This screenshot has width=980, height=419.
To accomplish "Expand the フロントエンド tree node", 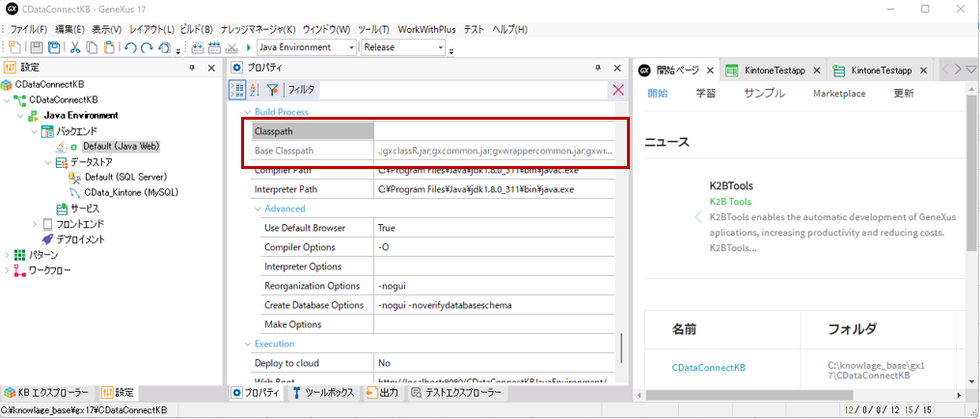I will [x=35, y=224].
